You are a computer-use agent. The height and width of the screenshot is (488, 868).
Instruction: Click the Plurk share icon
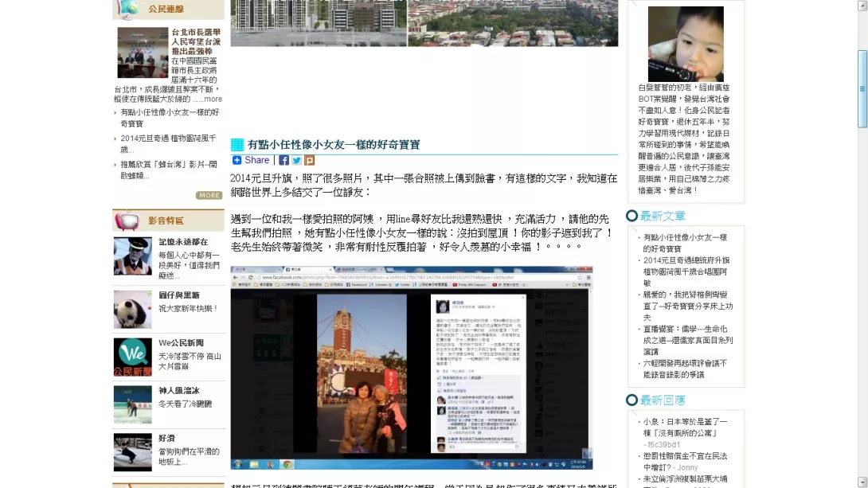309,160
